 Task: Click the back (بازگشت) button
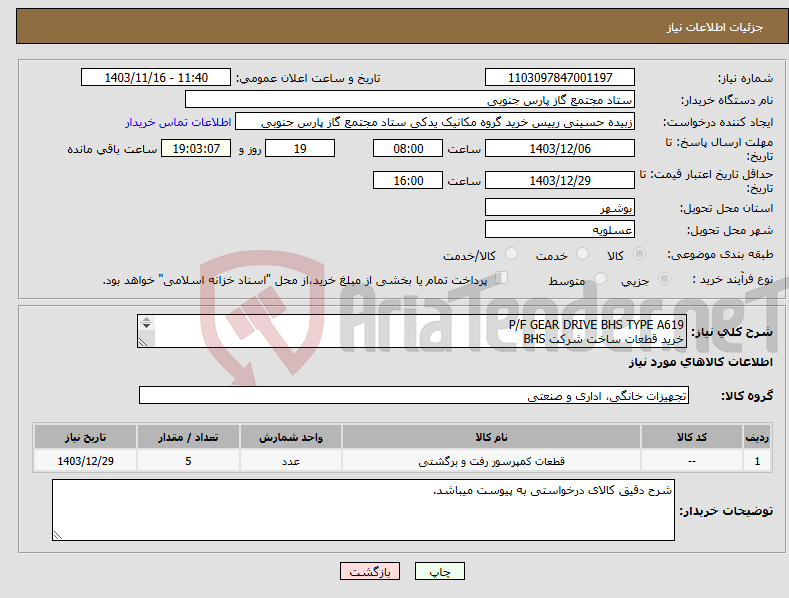(370, 571)
